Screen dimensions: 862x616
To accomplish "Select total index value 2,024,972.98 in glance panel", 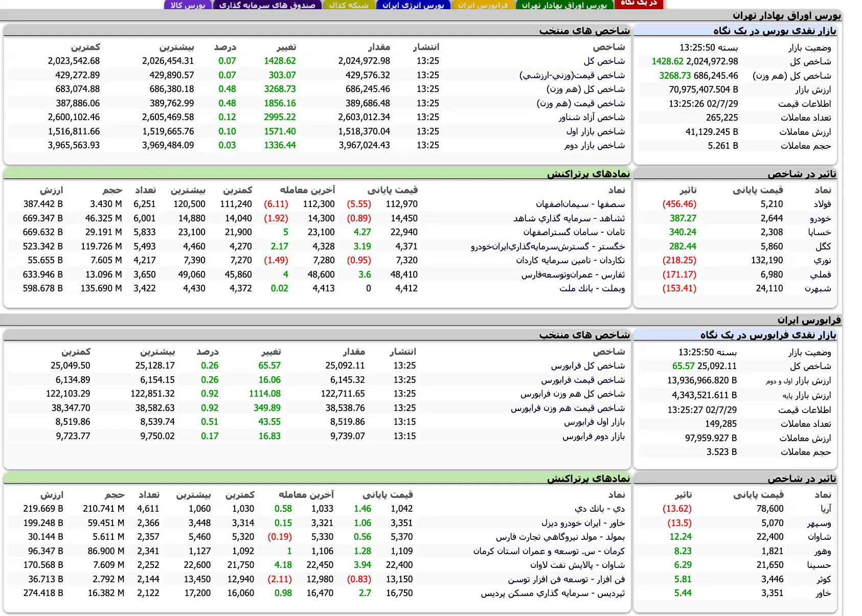I will point(712,61).
